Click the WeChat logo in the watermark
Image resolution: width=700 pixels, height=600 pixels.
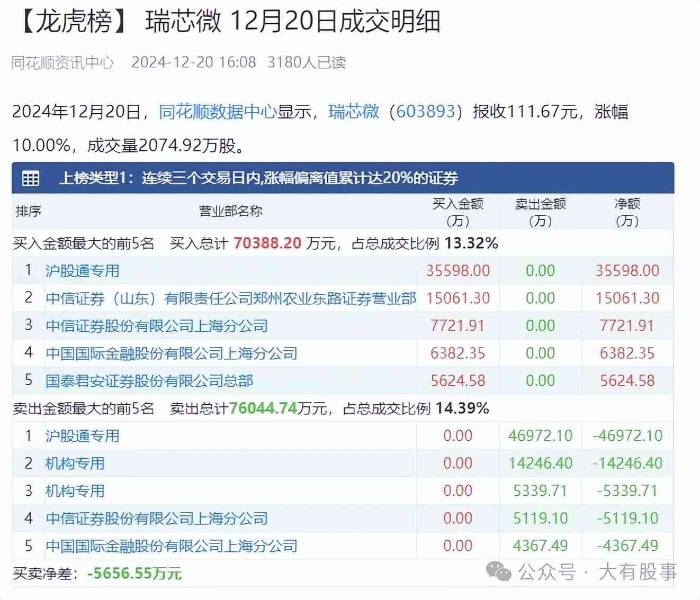(499, 572)
